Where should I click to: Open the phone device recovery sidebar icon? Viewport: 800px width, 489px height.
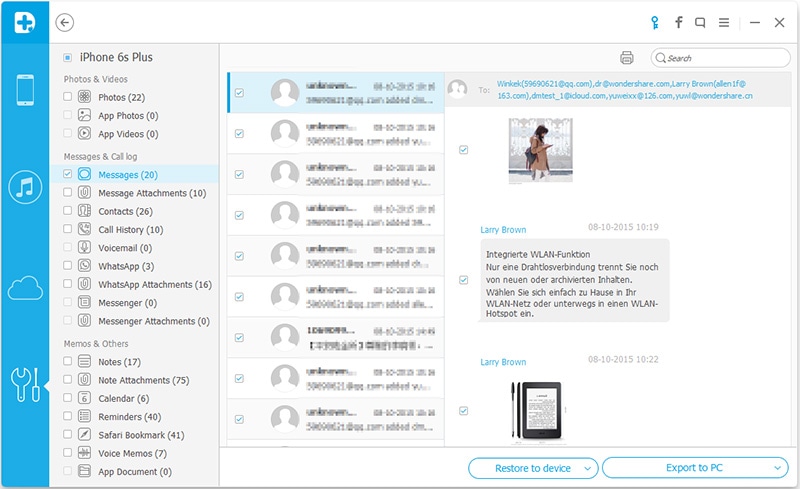coord(25,90)
